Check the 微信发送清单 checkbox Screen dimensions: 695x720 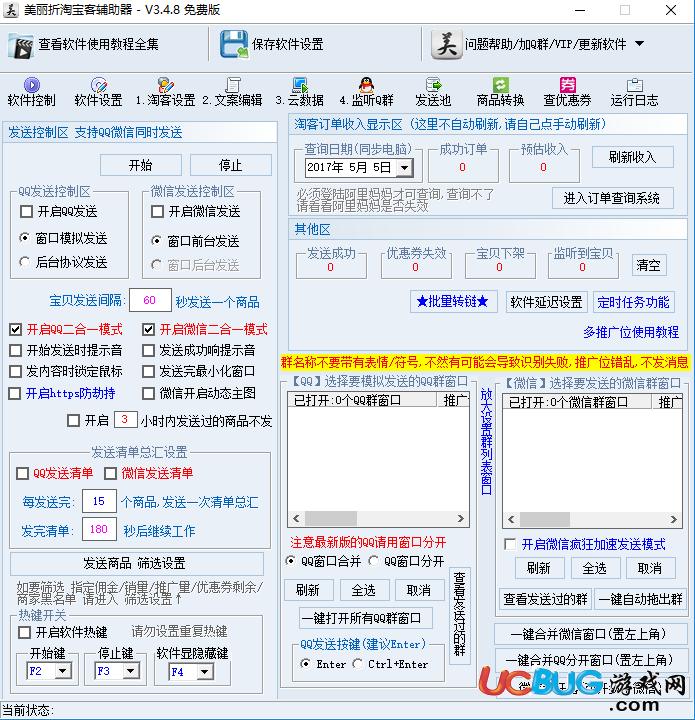pos(111,473)
